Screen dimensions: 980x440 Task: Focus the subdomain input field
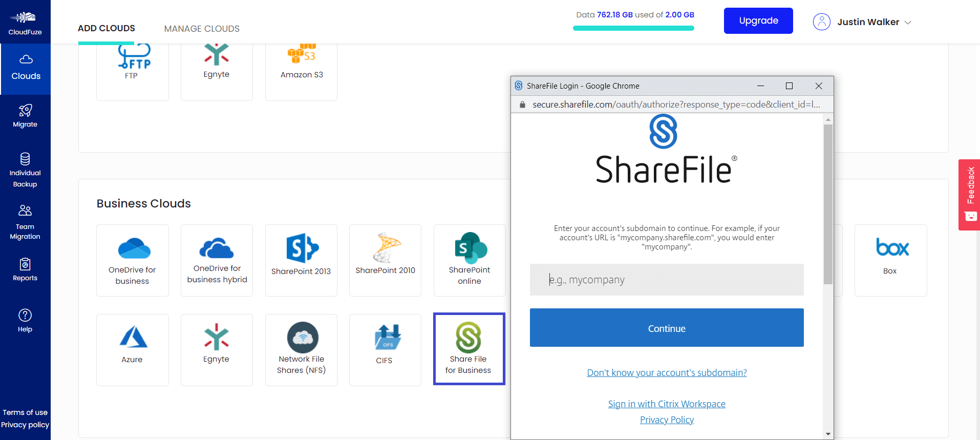coord(667,280)
